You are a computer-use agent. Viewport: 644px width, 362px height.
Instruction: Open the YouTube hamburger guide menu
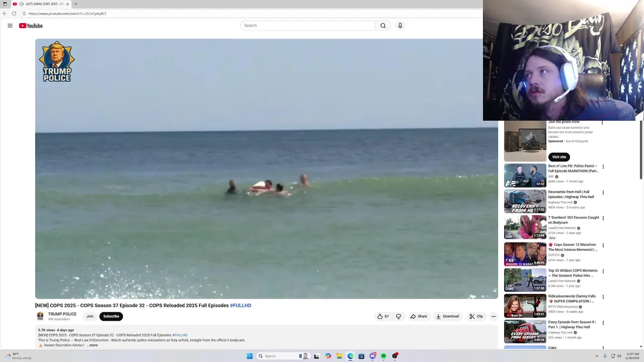tap(10, 26)
